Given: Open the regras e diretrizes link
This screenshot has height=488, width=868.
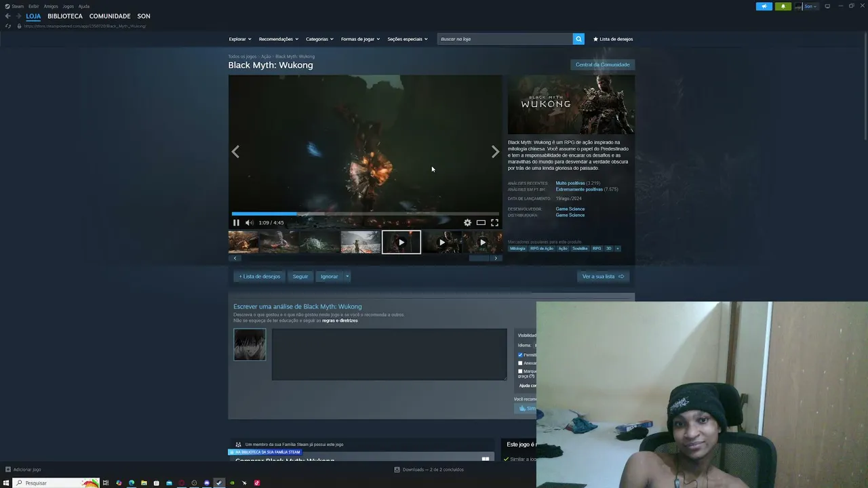Looking at the screenshot, I should (340, 321).
